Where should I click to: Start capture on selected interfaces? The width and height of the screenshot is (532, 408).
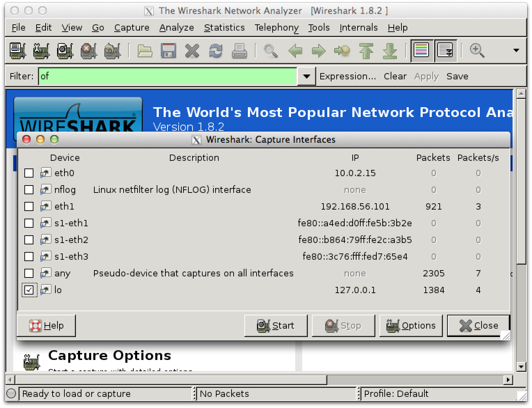pyautogui.click(x=276, y=325)
